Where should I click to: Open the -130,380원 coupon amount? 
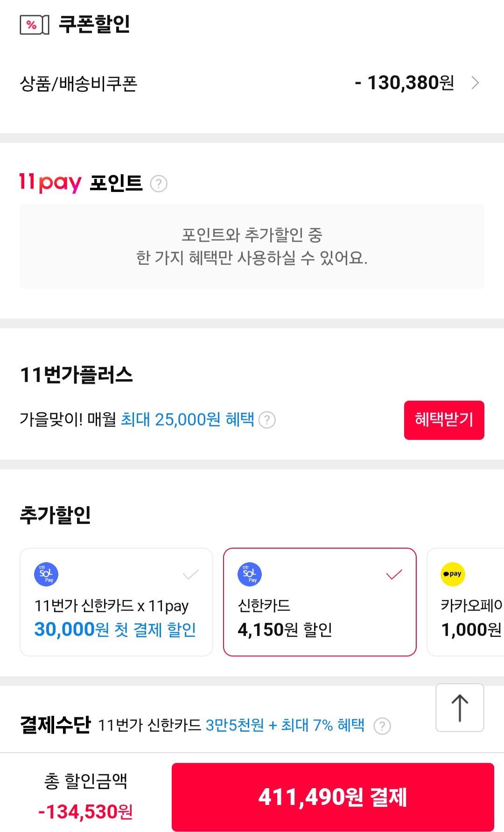(x=405, y=83)
